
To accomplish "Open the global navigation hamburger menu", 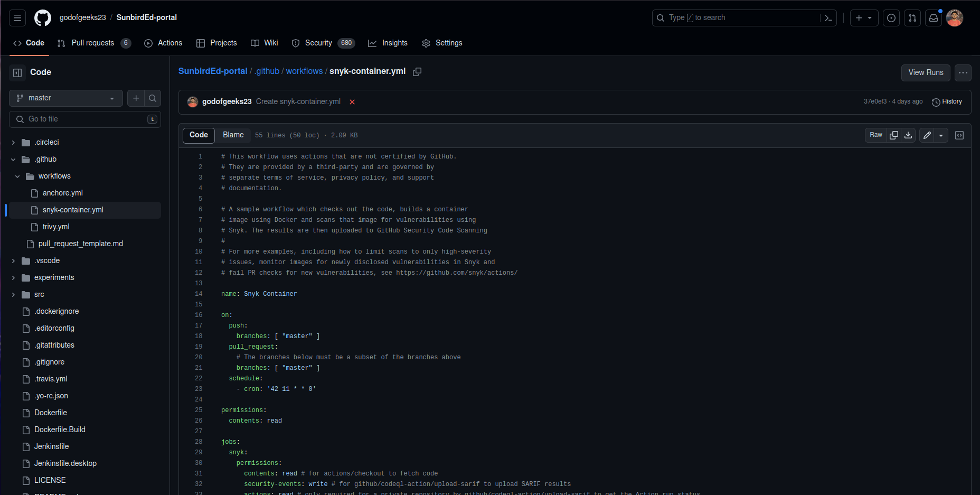I will (x=17, y=17).
